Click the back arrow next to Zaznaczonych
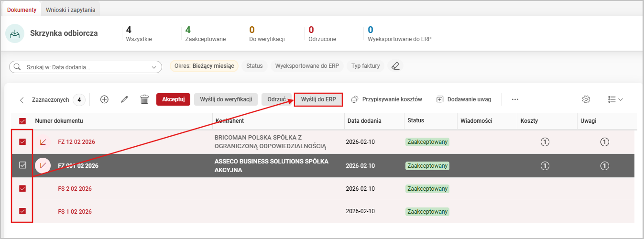The width and height of the screenshot is (644, 239). [22, 100]
